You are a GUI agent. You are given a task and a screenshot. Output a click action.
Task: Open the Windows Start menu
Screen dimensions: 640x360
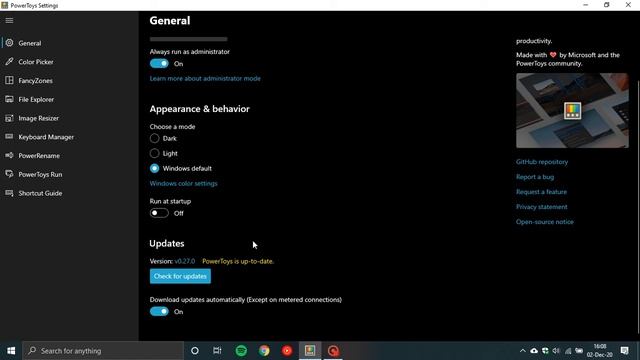(x=11, y=351)
